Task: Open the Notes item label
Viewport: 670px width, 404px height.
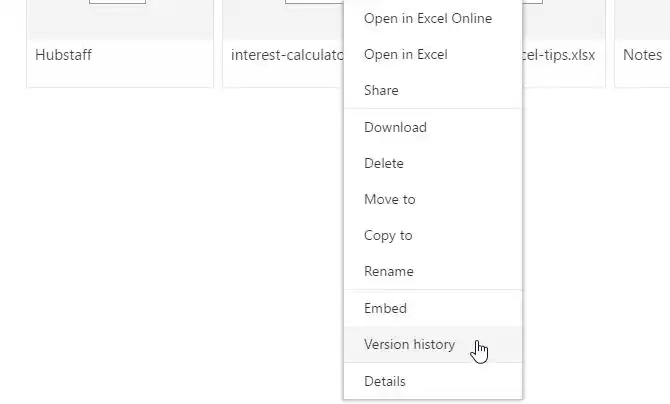Action: click(642, 55)
